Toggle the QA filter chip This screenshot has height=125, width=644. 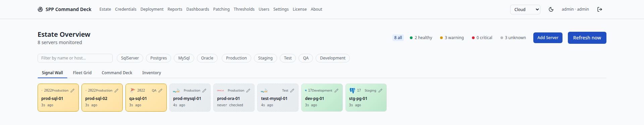306,58
